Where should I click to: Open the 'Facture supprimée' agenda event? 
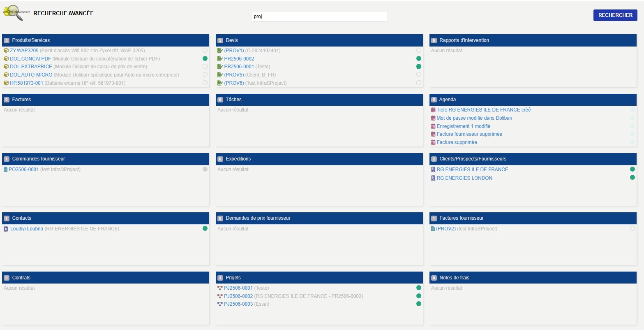click(457, 142)
